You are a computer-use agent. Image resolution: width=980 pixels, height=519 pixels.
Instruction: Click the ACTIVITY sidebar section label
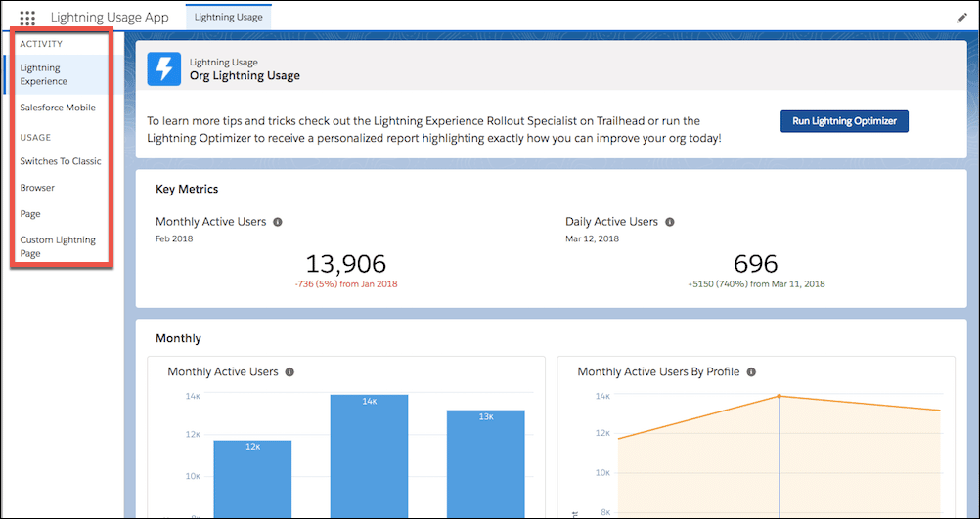[x=41, y=44]
